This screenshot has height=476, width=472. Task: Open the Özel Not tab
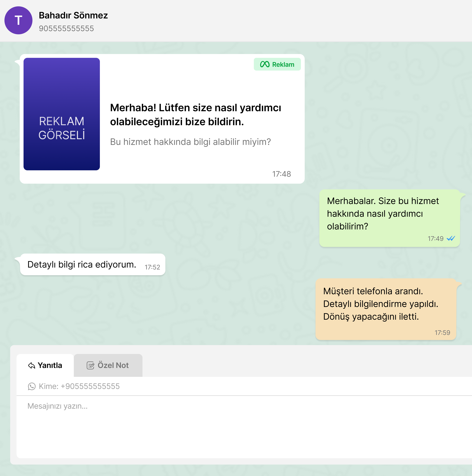pyautogui.click(x=108, y=365)
